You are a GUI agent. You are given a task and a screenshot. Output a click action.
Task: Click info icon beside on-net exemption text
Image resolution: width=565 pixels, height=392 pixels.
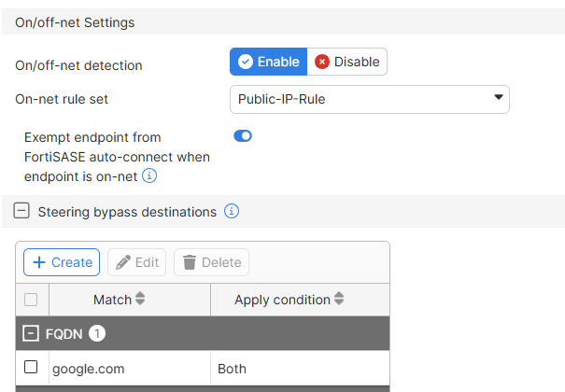pyautogui.click(x=149, y=175)
